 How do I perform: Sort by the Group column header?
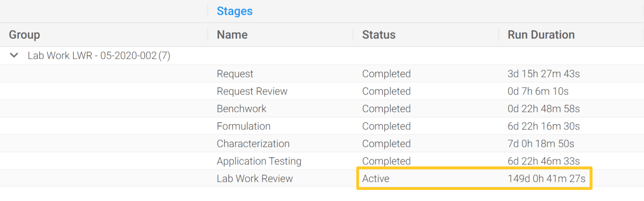25,35
